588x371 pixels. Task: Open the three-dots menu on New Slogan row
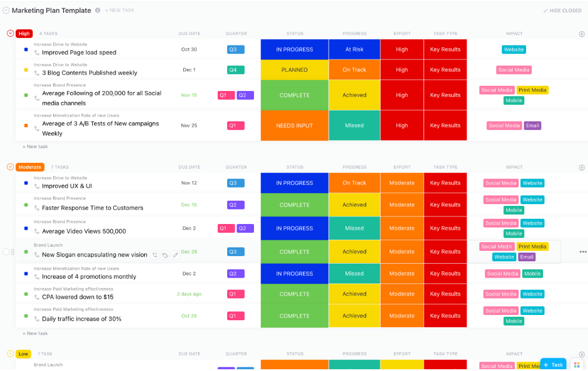[x=583, y=252]
